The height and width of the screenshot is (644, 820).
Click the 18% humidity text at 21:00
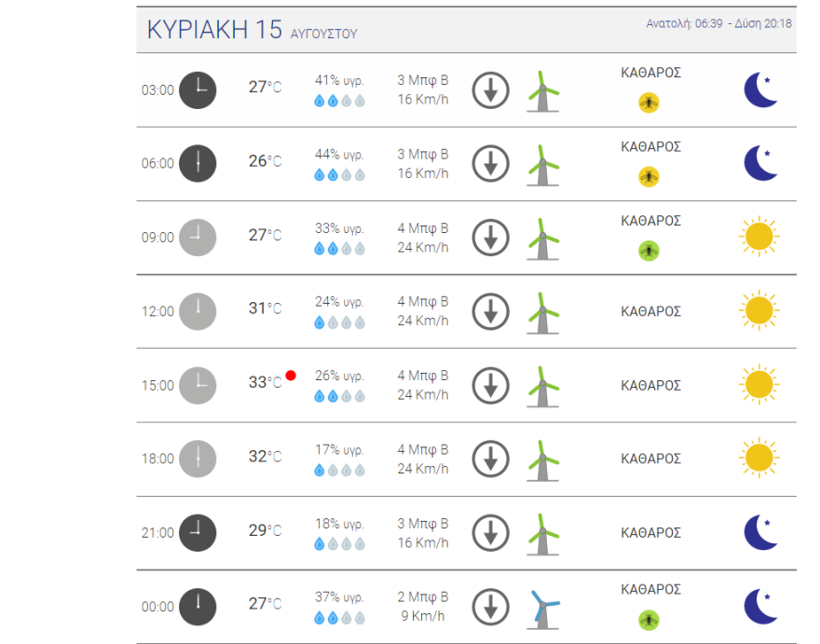coord(339,524)
